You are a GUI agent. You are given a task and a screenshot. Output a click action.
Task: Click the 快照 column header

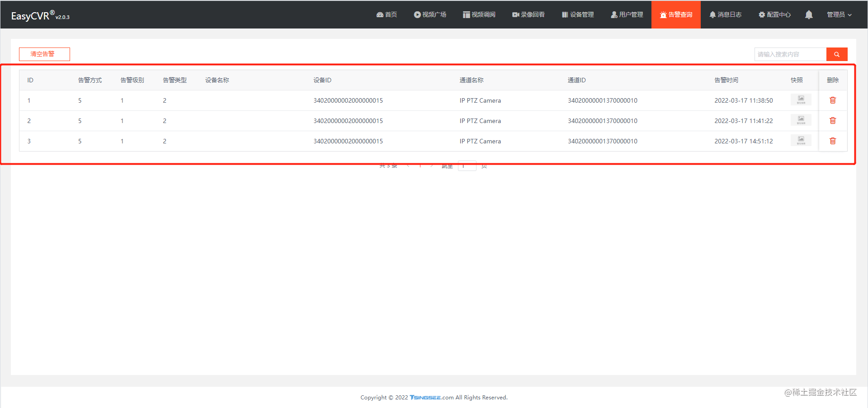click(x=797, y=80)
